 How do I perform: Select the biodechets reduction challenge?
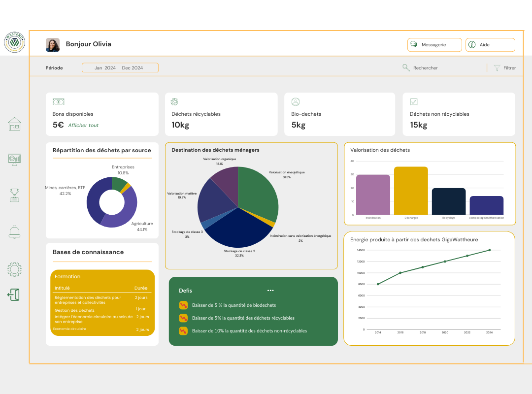click(233, 305)
